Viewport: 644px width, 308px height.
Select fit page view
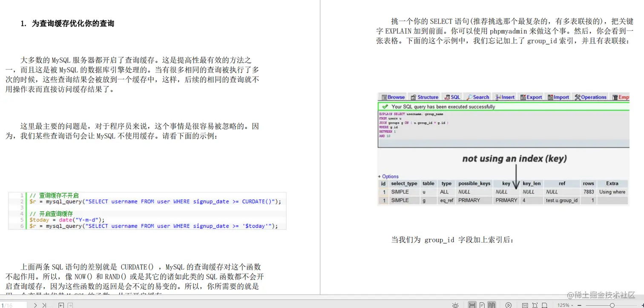pyautogui.click(x=535, y=305)
